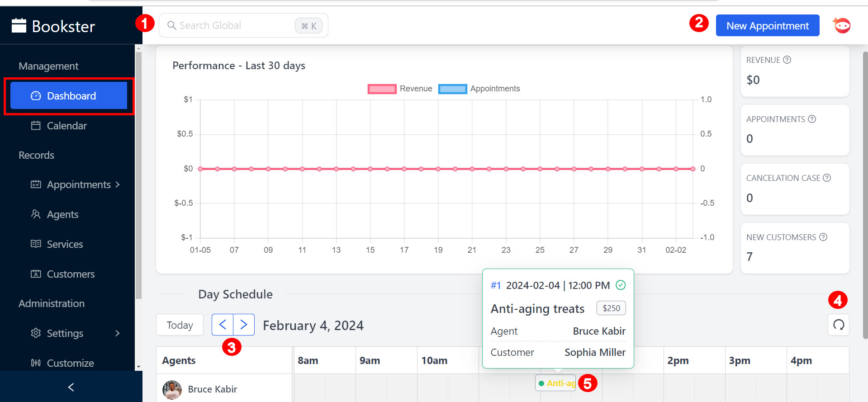Viewport: 868px width, 402px height.
Task: Click the Anti-aging appointment in the schedule
Action: point(556,383)
